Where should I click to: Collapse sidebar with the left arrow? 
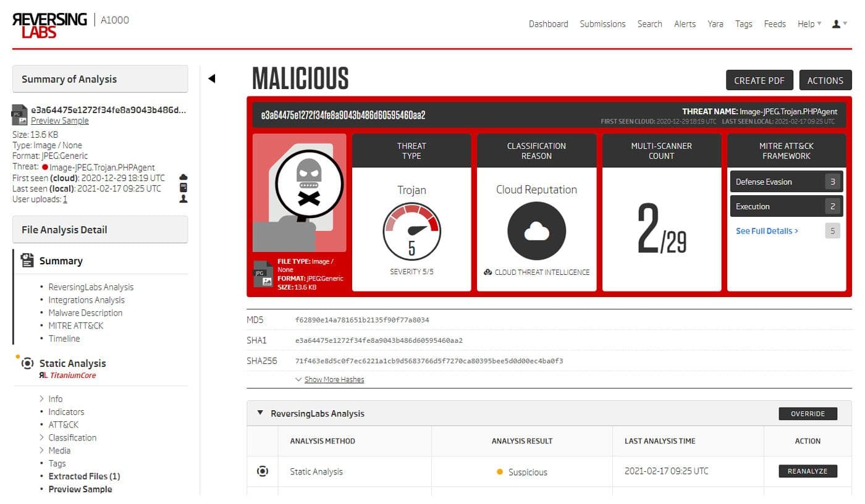point(211,78)
